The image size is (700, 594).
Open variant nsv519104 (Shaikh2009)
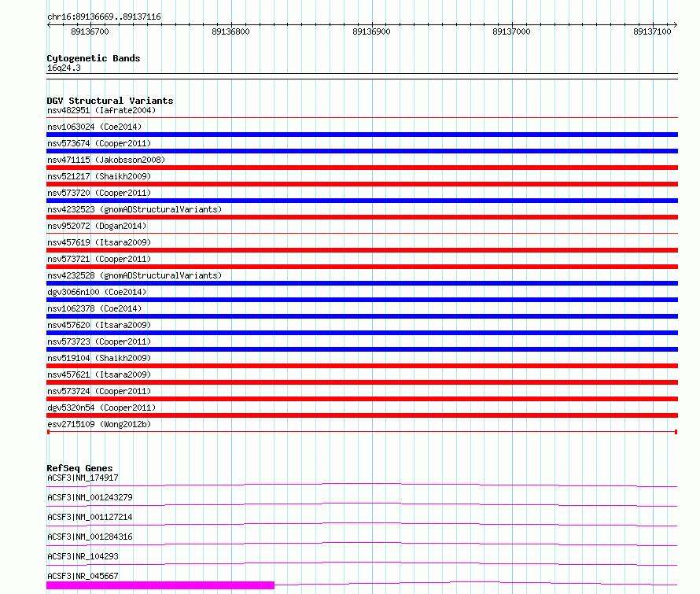[99, 358]
